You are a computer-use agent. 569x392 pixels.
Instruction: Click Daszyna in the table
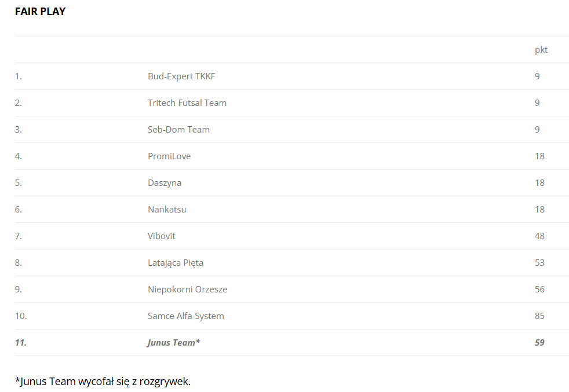165,183
